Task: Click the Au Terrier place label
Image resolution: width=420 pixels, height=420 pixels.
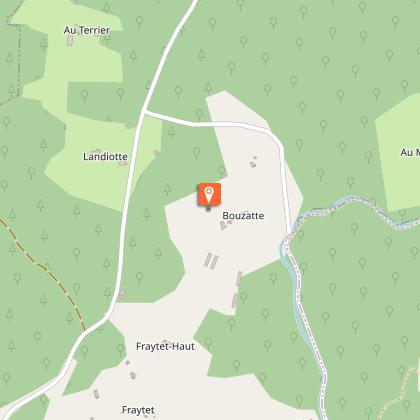Action: tap(87, 30)
